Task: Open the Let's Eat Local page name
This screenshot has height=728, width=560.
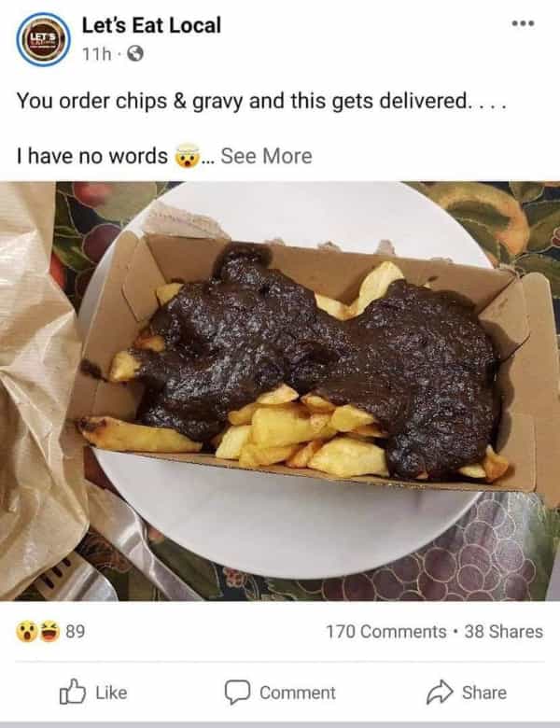Action: pos(151,25)
